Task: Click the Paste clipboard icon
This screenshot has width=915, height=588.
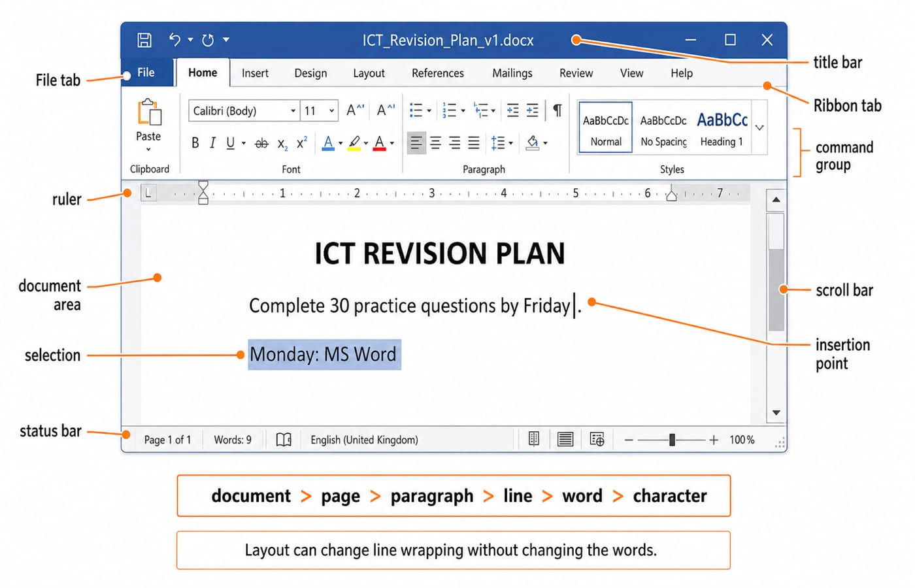Action: click(x=149, y=112)
